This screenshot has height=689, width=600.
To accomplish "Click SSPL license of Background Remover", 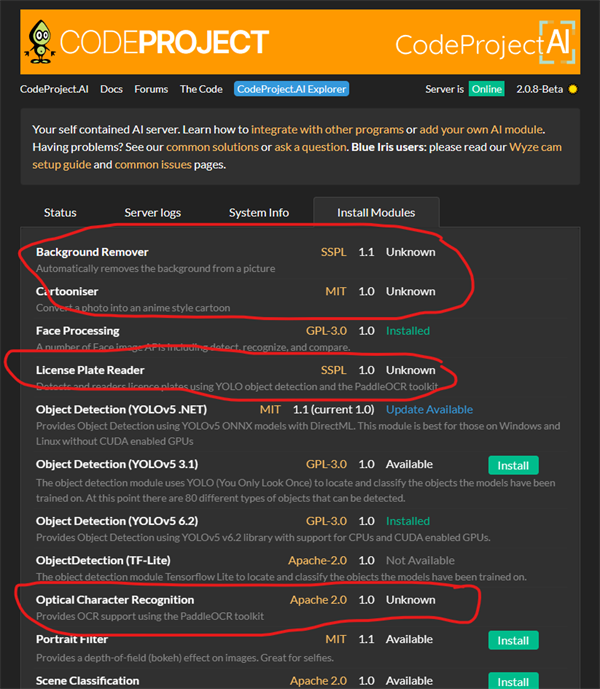I will point(334,252).
